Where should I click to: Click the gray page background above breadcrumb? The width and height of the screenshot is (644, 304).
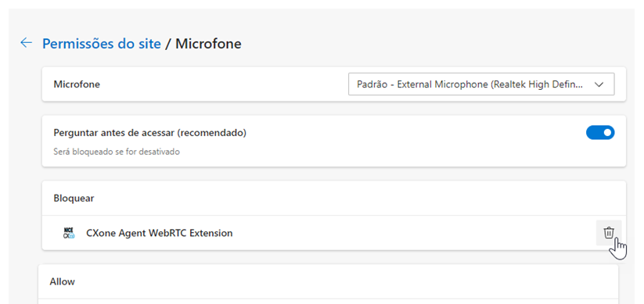(322, 20)
